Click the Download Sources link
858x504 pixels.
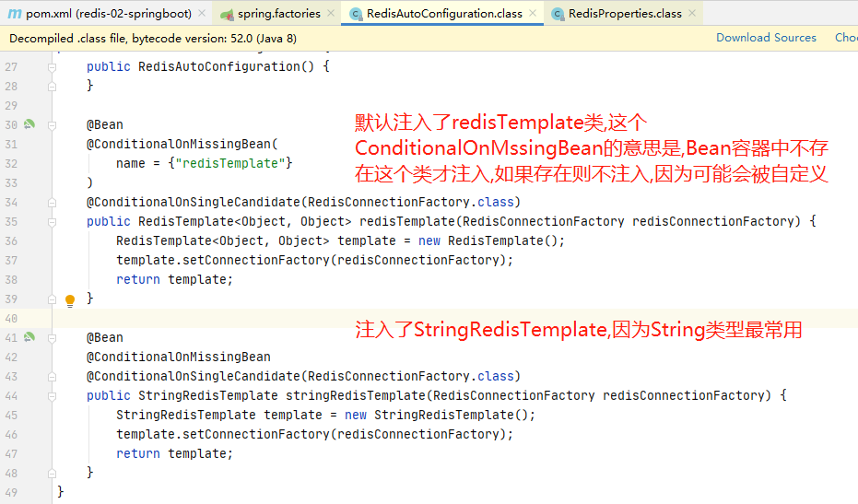pos(766,38)
